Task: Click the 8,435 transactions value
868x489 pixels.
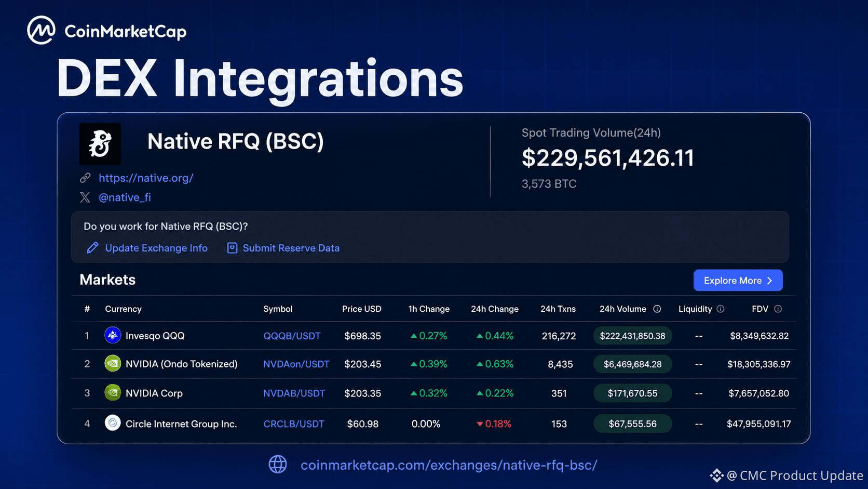Action: click(560, 364)
